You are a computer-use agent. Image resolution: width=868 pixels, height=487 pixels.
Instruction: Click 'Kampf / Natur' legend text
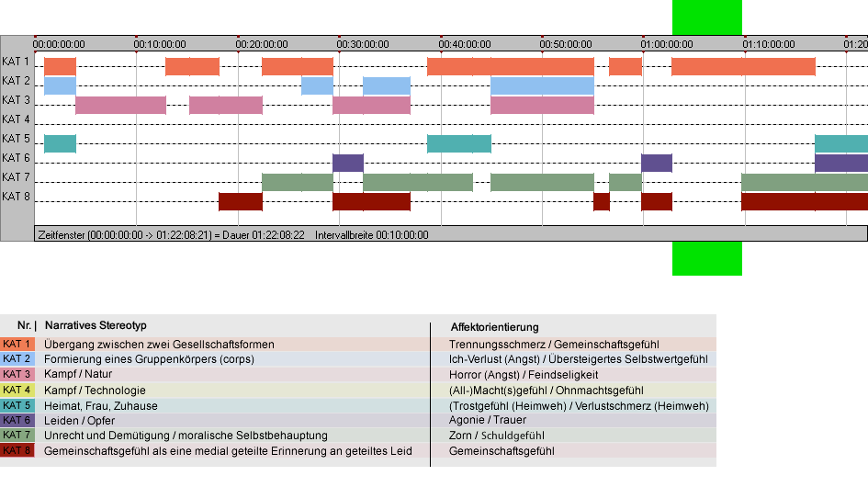pyautogui.click(x=78, y=374)
